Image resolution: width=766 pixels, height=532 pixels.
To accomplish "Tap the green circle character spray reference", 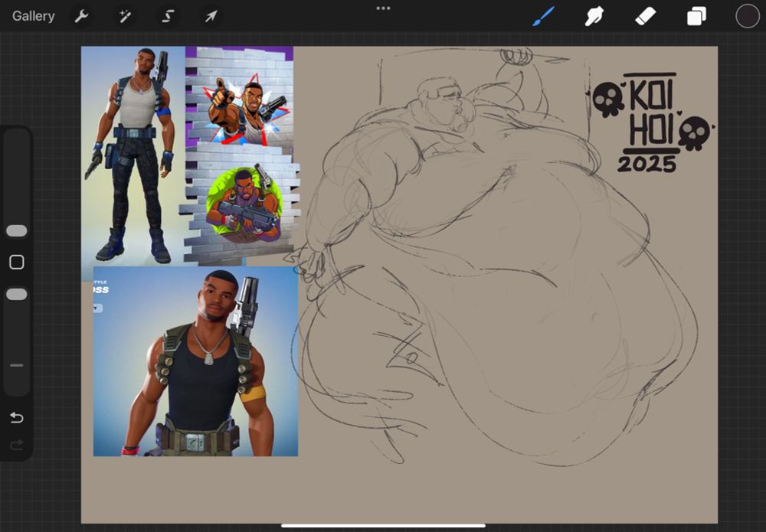I will click(244, 204).
